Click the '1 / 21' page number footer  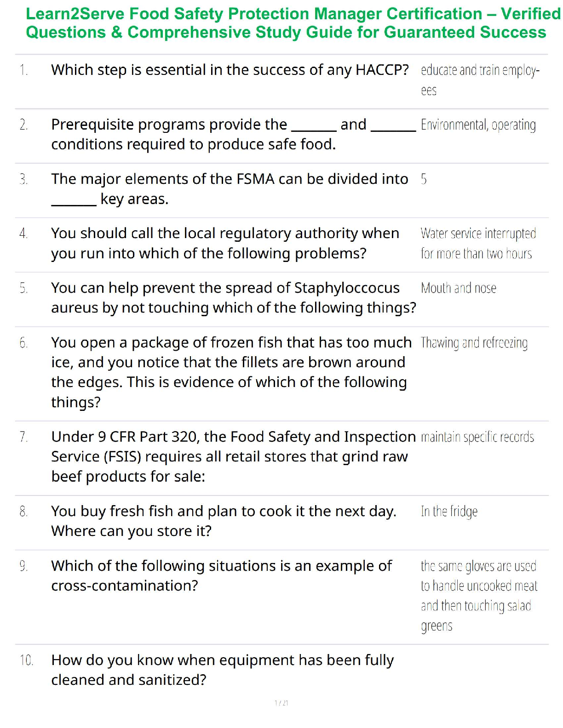[x=281, y=703]
